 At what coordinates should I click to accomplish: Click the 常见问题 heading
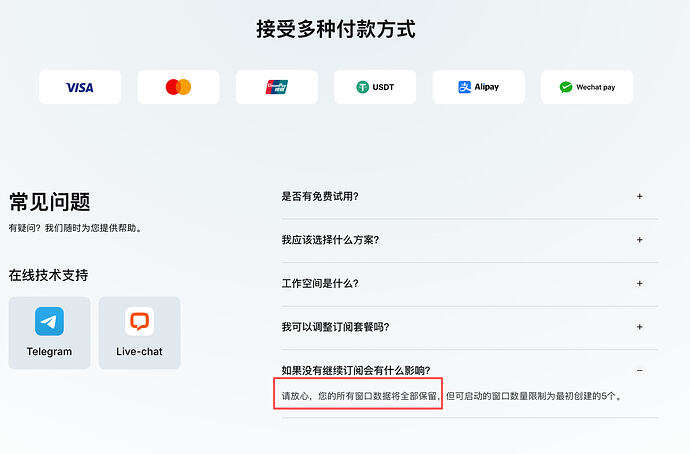[x=49, y=202]
